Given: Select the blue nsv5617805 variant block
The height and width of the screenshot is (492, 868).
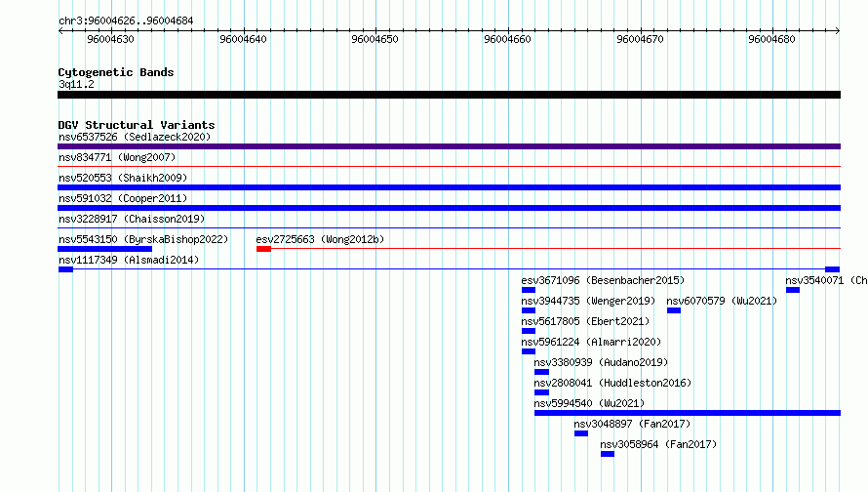Looking at the screenshot, I should (529, 331).
